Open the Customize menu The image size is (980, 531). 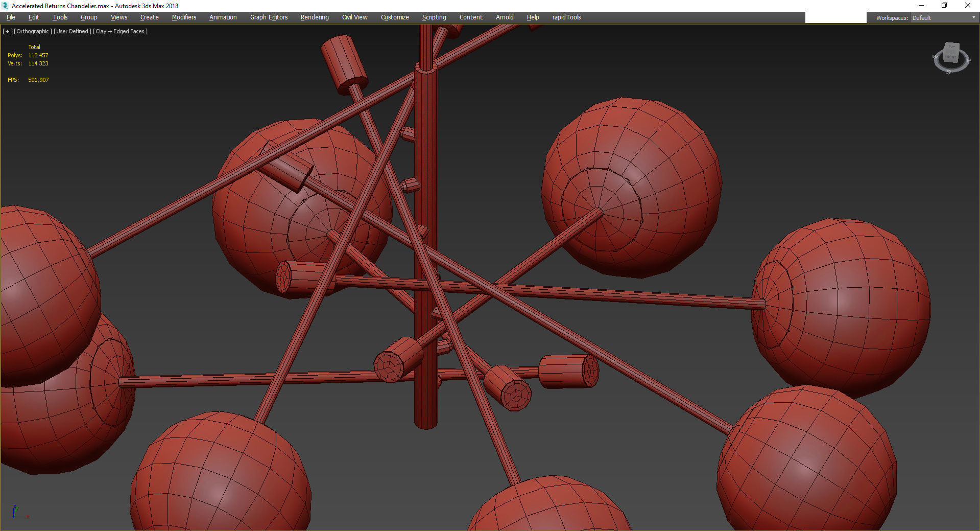(x=395, y=17)
